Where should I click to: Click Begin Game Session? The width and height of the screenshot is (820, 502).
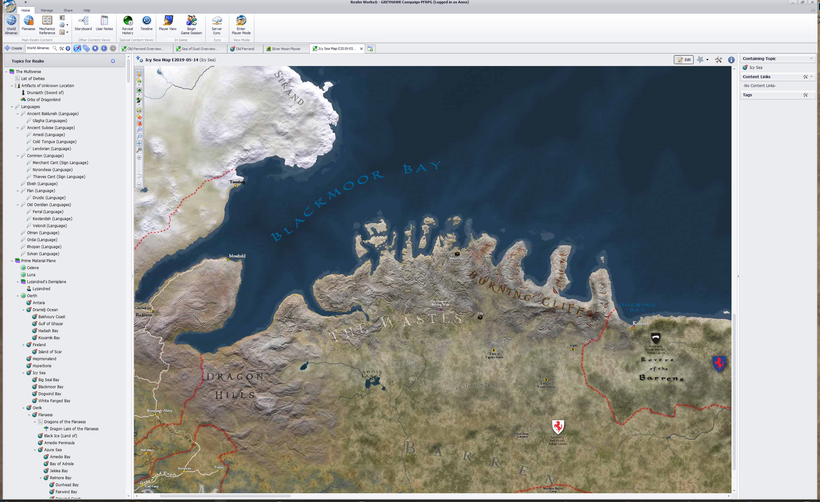click(191, 25)
